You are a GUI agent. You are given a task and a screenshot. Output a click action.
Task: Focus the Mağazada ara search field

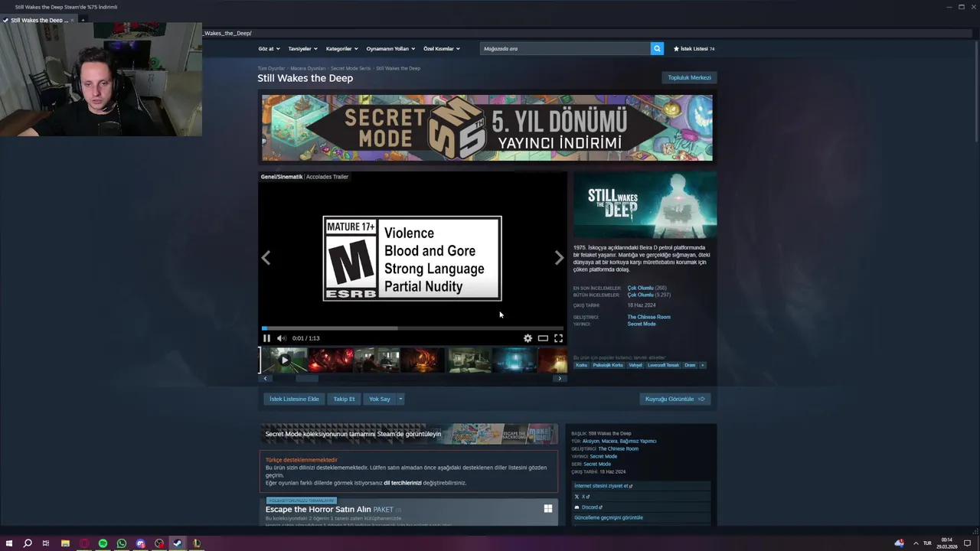coord(565,48)
